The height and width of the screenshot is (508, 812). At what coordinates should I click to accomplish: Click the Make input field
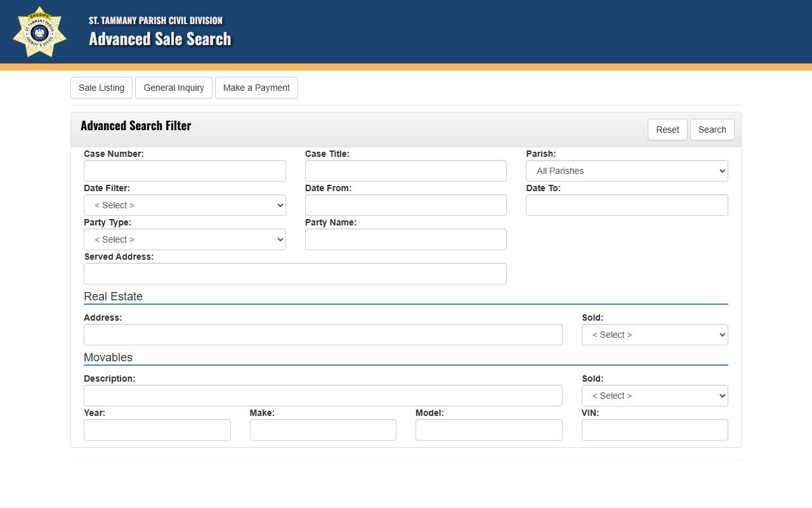coord(323,430)
